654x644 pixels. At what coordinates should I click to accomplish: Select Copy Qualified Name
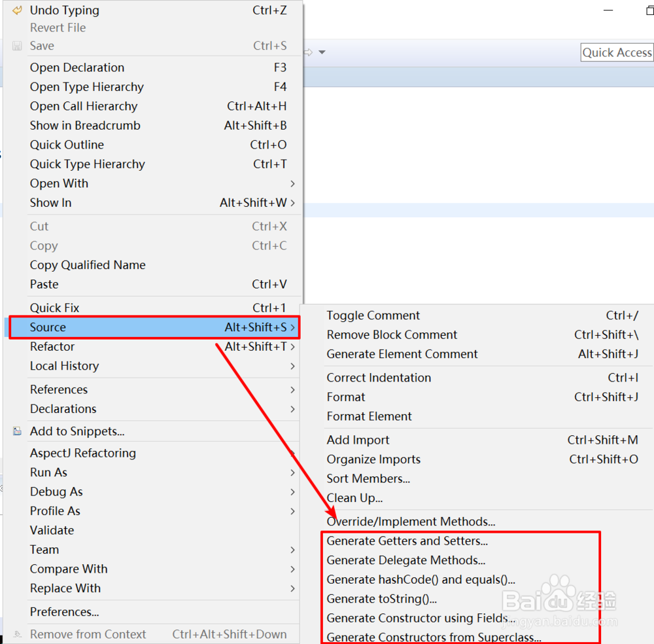pyautogui.click(x=153, y=265)
